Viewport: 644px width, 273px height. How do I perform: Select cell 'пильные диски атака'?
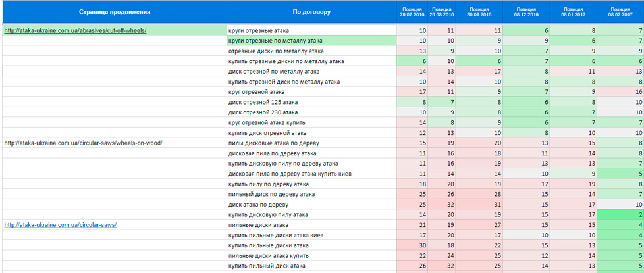[311, 225]
